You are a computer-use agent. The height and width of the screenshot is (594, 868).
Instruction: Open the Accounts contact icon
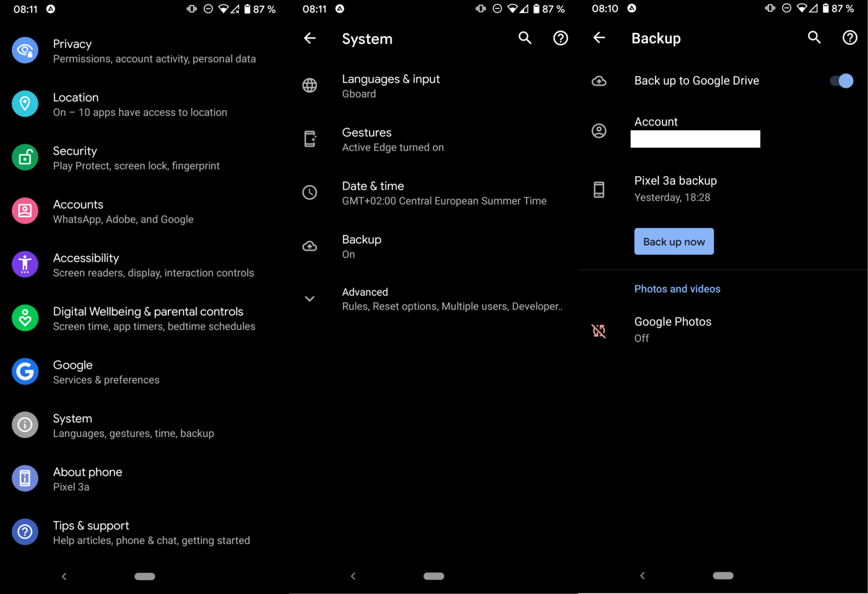25,211
